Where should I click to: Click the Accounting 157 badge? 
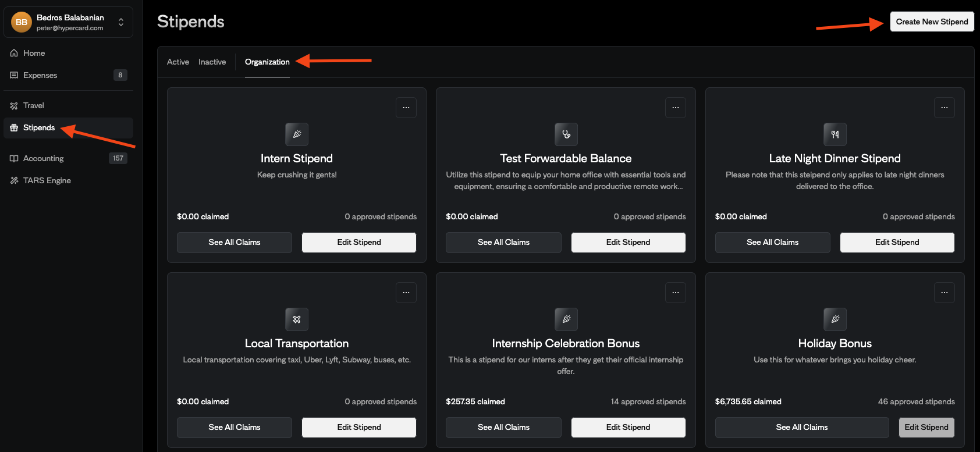118,158
